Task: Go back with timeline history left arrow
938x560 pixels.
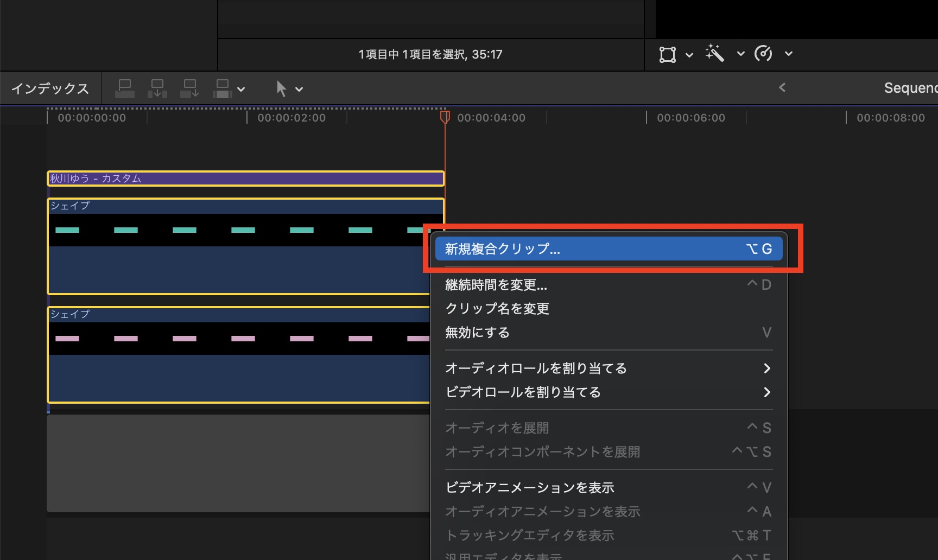Action: (x=782, y=87)
